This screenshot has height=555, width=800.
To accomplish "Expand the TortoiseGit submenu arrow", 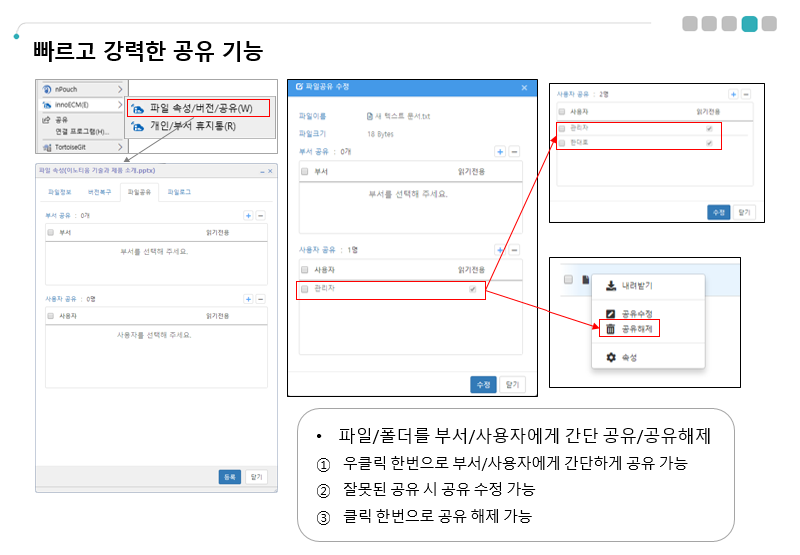I will point(120,147).
